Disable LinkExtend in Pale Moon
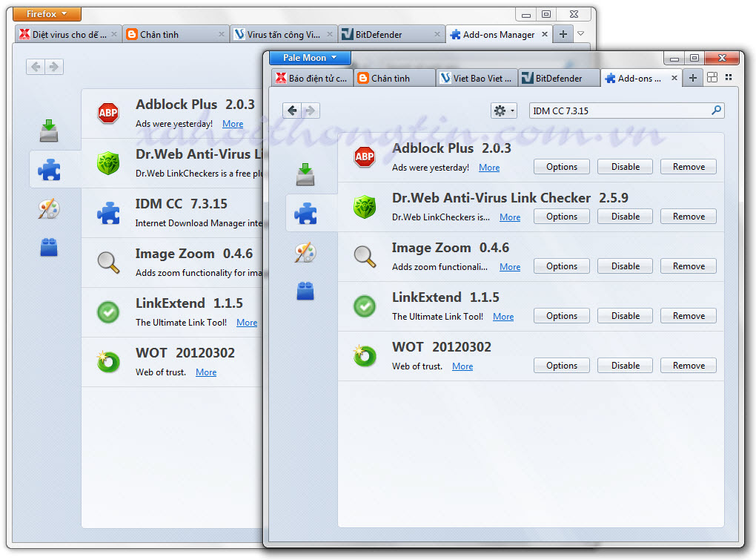This screenshot has width=756, height=560. point(625,316)
